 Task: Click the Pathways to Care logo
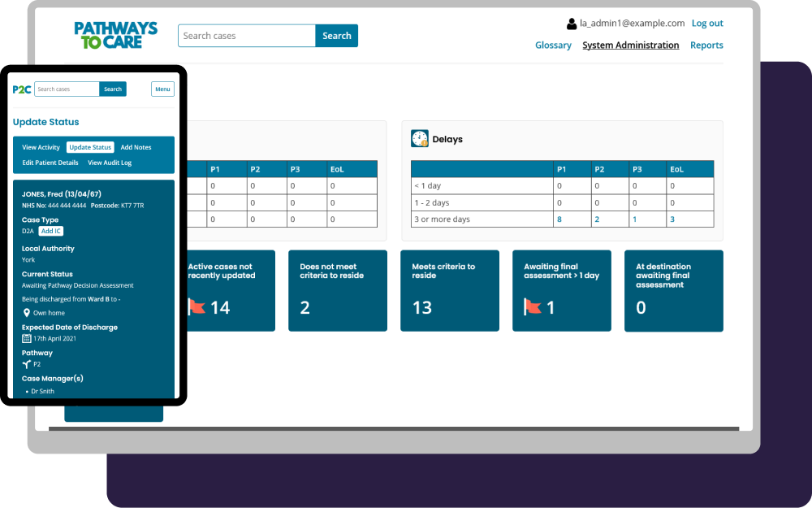tap(115, 36)
